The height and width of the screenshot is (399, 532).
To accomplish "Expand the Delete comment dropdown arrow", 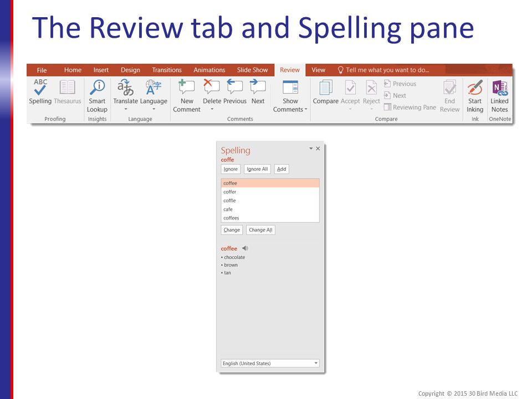I will click(212, 109).
